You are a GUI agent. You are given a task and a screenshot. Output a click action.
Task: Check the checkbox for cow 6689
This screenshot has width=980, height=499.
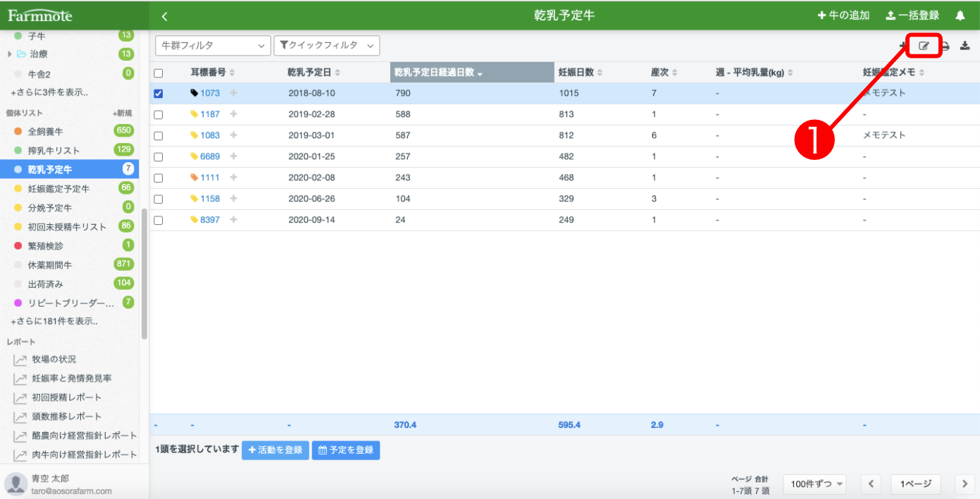pyautogui.click(x=159, y=156)
